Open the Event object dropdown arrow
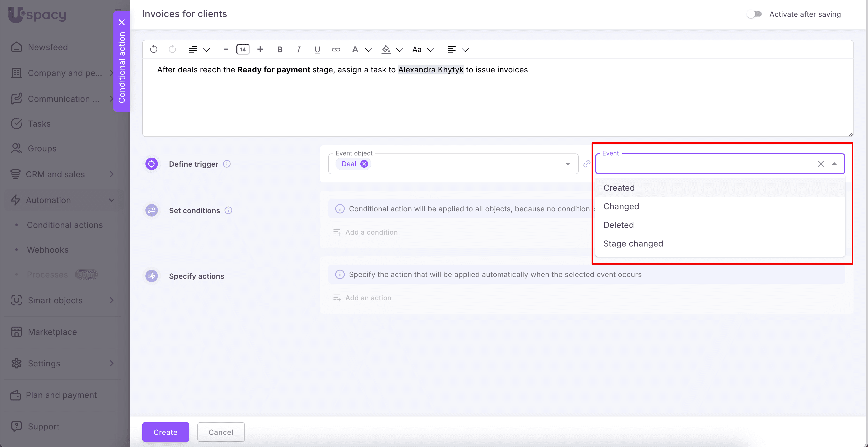 (x=568, y=164)
